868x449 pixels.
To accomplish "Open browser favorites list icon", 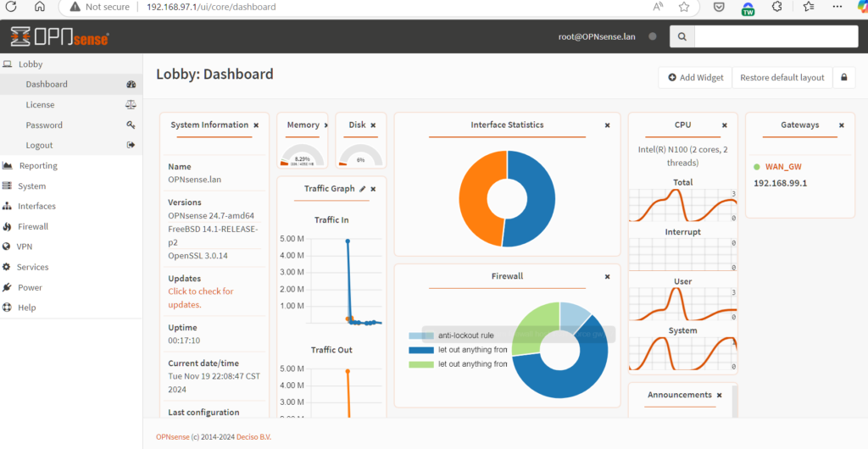I will pyautogui.click(x=808, y=7).
